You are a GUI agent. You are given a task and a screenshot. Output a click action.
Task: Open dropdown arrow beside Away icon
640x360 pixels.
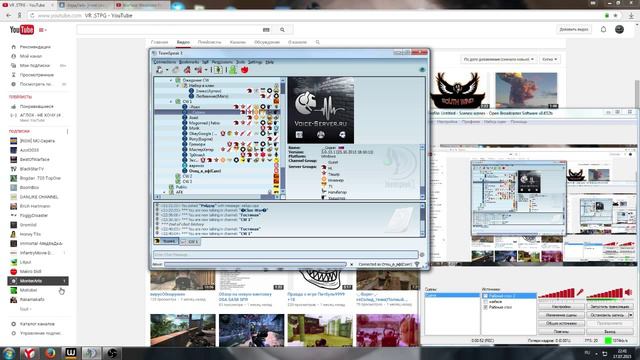[x=206, y=70]
